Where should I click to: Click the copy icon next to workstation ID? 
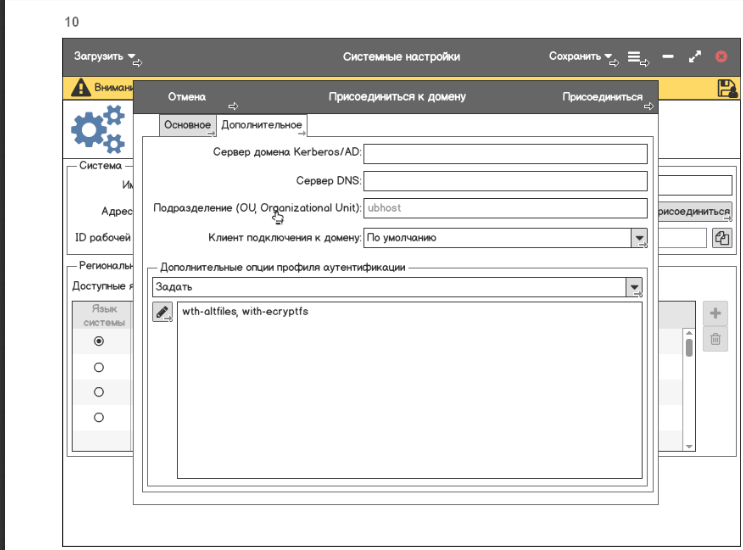pos(722,238)
